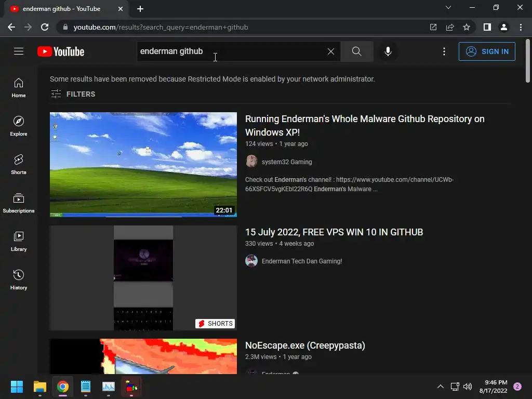Visit Enderman Tech Dan Gaming channel
Screen dimensions: 532x399
(x=302, y=261)
